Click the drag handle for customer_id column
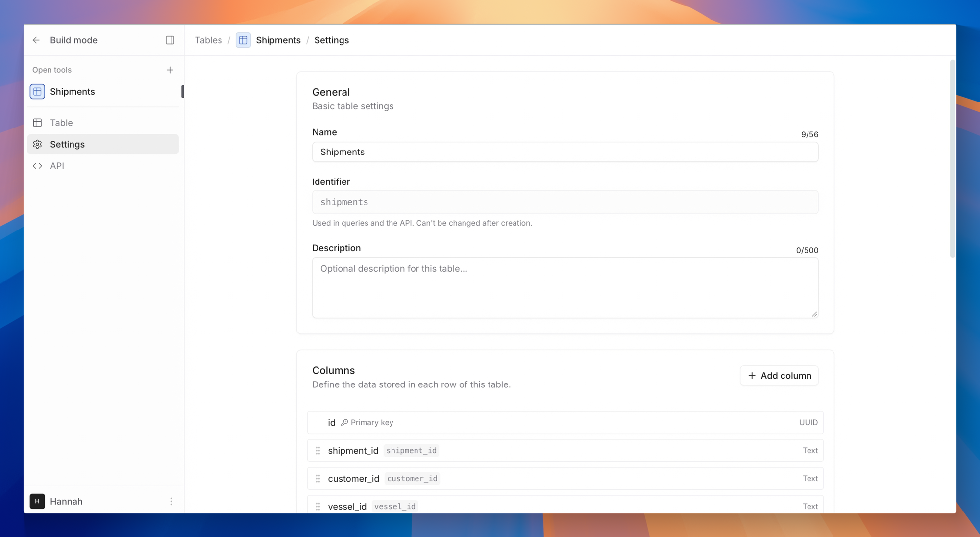Screen dimensions: 980x537 pyautogui.click(x=318, y=478)
